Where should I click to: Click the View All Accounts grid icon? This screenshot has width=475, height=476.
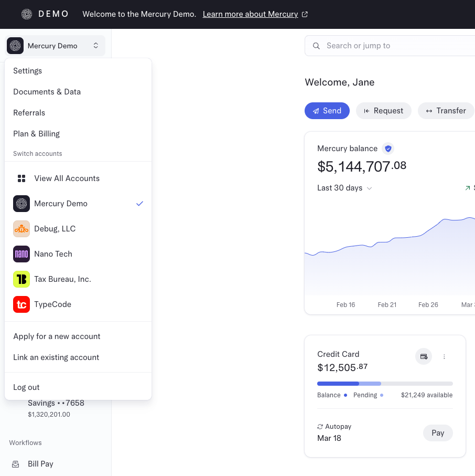click(x=21, y=178)
